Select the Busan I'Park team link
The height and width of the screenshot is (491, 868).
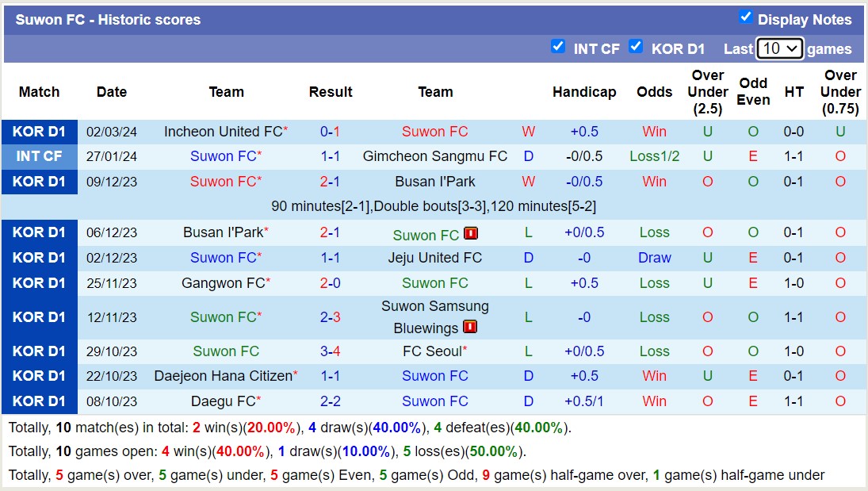(434, 182)
